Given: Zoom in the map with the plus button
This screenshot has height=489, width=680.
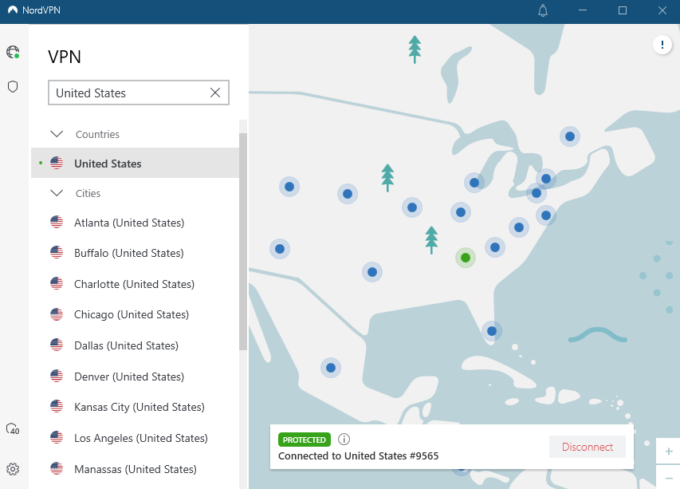Looking at the screenshot, I should coord(668,451).
